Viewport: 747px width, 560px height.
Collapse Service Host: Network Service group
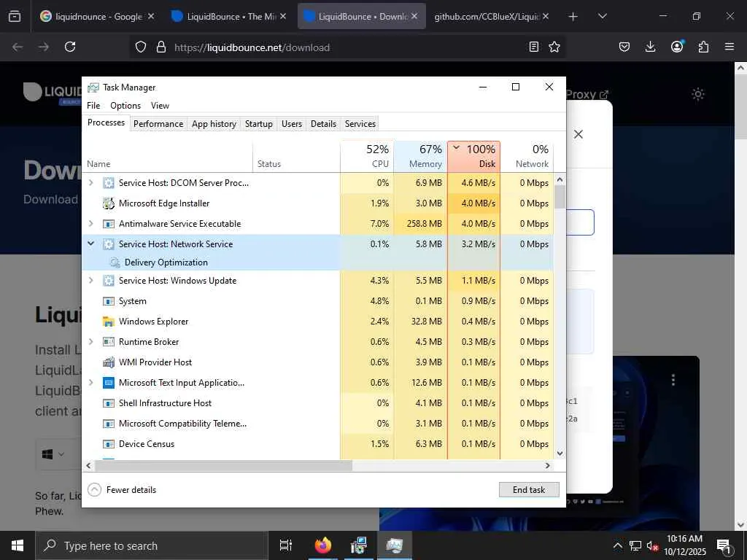click(90, 244)
